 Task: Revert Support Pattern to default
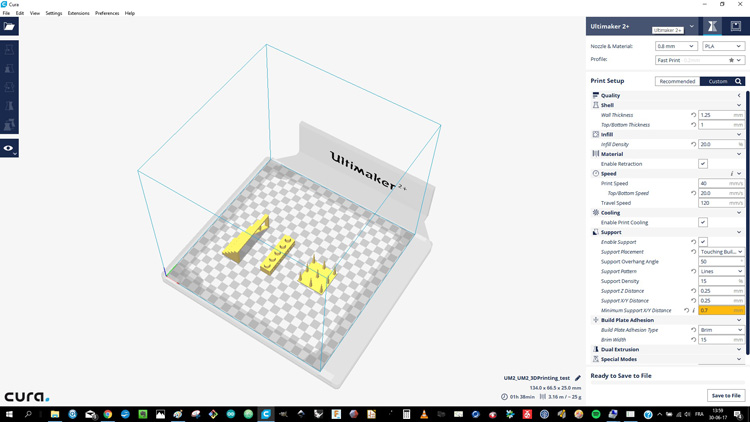pyautogui.click(x=693, y=271)
